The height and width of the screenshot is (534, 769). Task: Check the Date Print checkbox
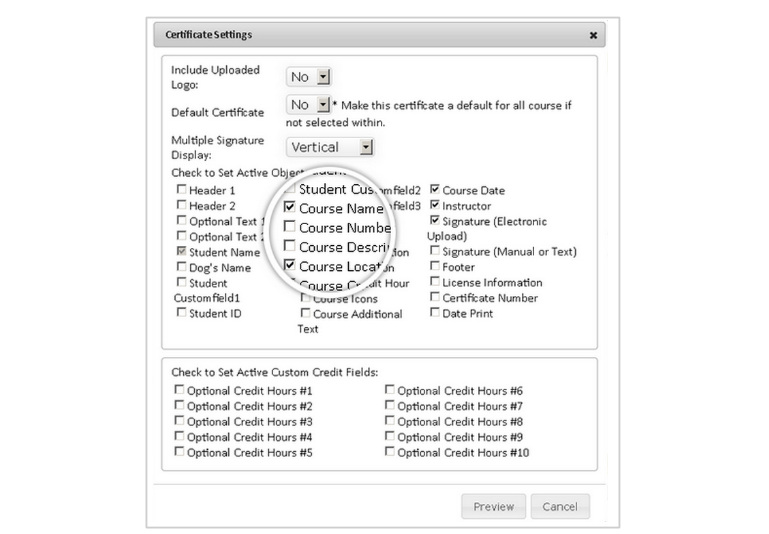coord(435,312)
